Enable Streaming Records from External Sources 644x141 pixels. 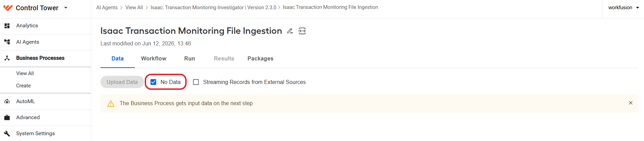196,82
